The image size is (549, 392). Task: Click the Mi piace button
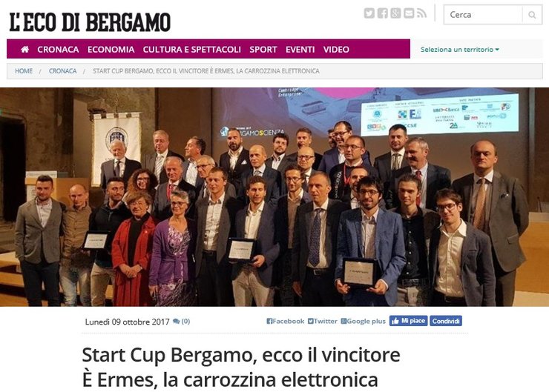pyautogui.click(x=408, y=321)
